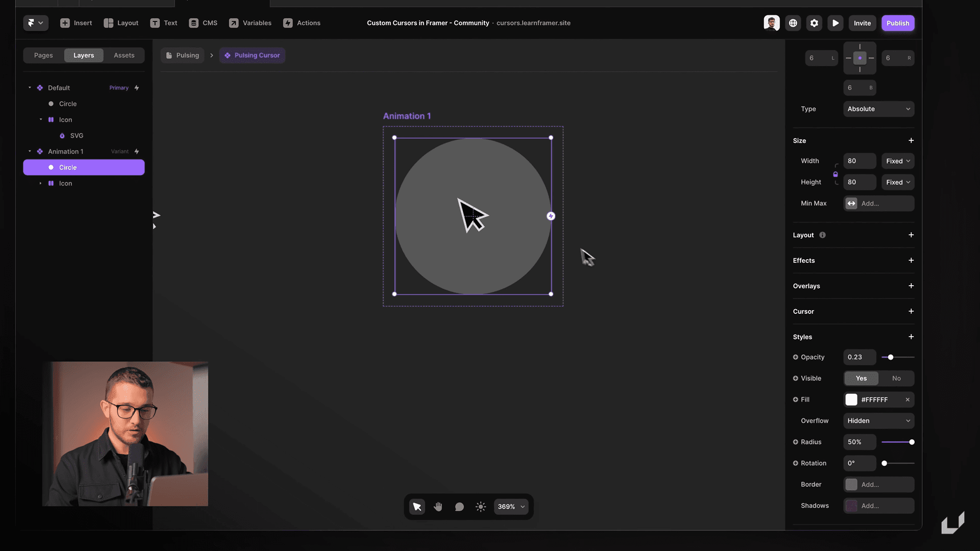Click the Invite button
980x551 pixels.
862,23
